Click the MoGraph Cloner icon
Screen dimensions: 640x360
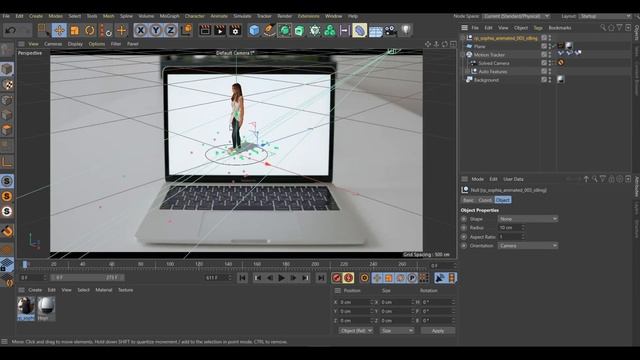(x=329, y=30)
